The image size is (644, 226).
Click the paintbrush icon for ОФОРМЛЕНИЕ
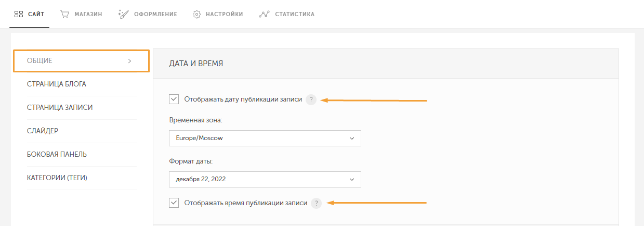pos(123,14)
